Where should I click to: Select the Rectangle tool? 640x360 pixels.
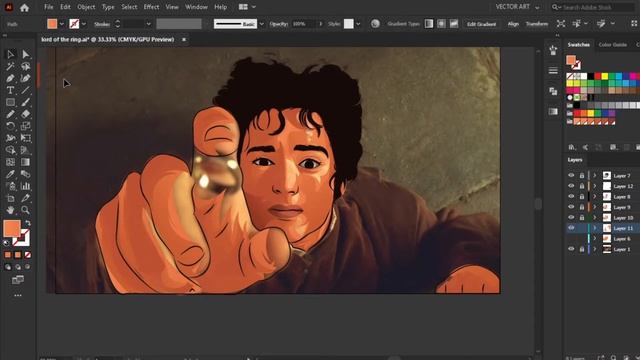pos(10,102)
